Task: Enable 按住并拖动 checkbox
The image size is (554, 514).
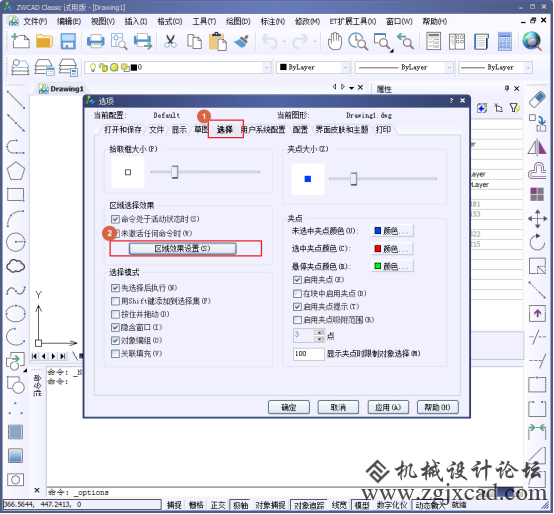Action: click(115, 314)
